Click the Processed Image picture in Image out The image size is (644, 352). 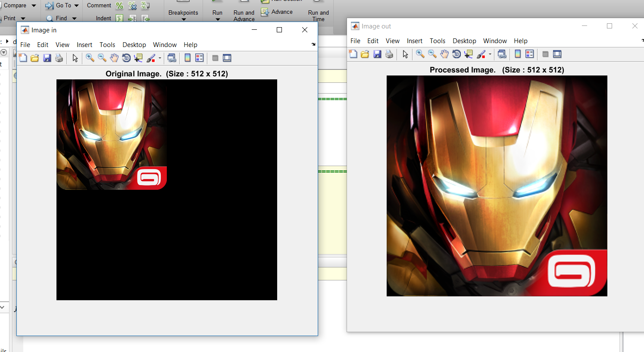click(x=497, y=185)
